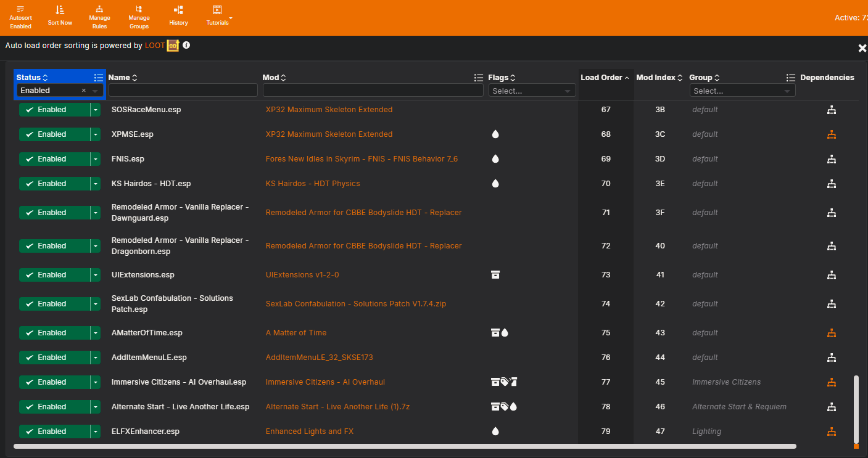Open the orange dependencies icon for AMatterOfTime.esp
The width and height of the screenshot is (868, 458).
[831, 333]
